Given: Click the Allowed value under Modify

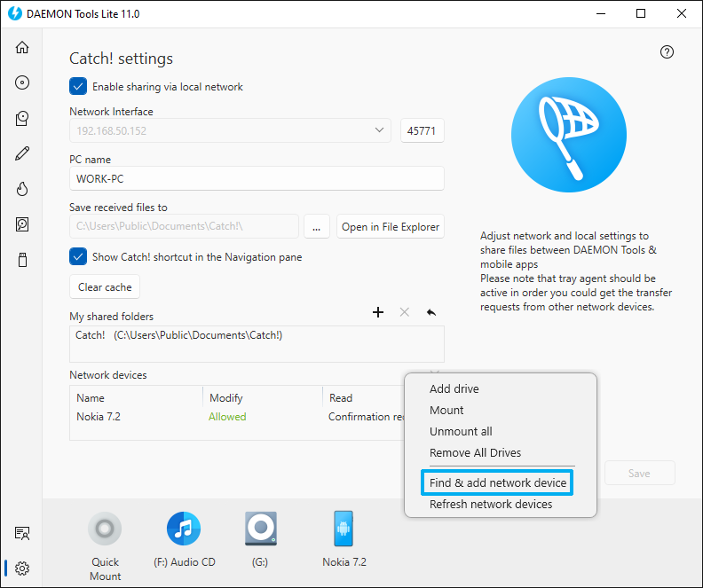Looking at the screenshot, I should pyautogui.click(x=227, y=417).
